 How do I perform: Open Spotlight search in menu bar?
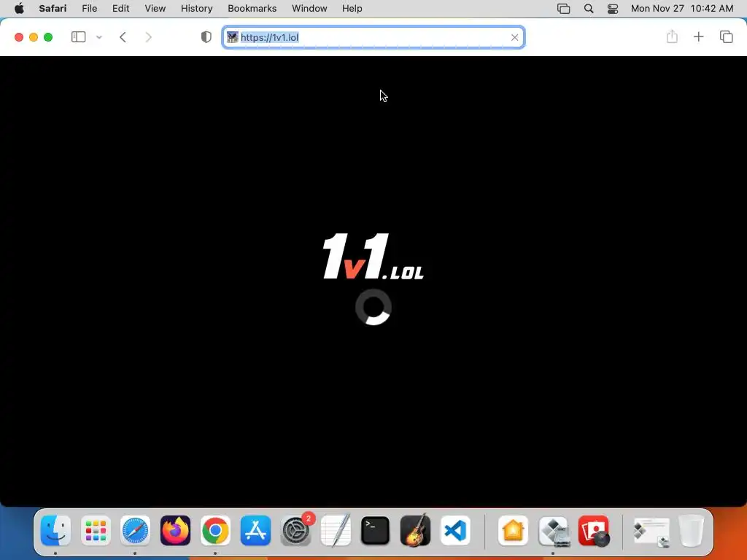(589, 9)
